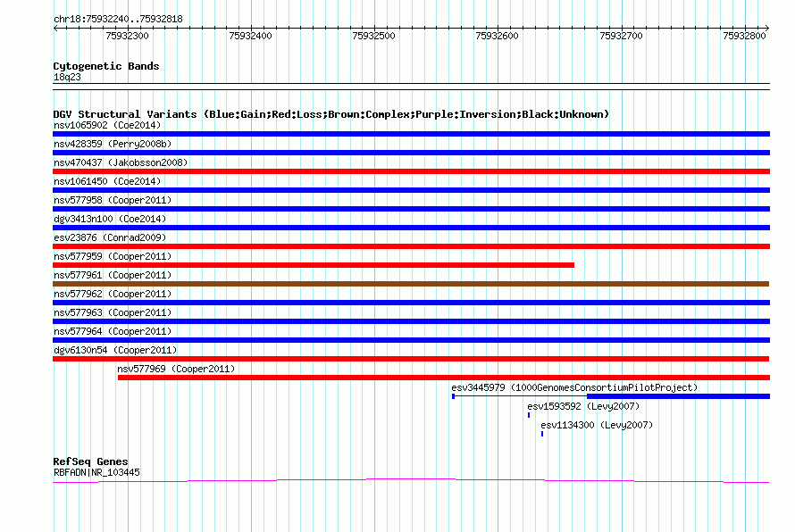Image resolution: width=795 pixels, height=532 pixels.
Task: Click the nsv1065902 (Coe2014) blue gain bar
Action: tap(411, 134)
